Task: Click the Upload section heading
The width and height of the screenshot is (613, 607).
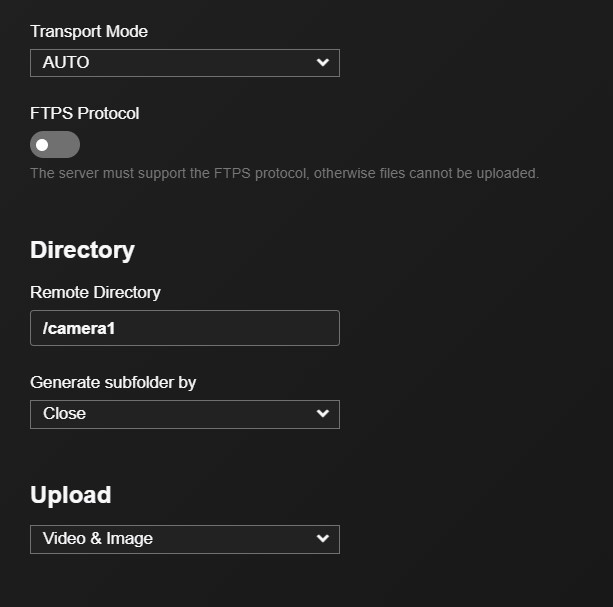Action: (x=71, y=495)
